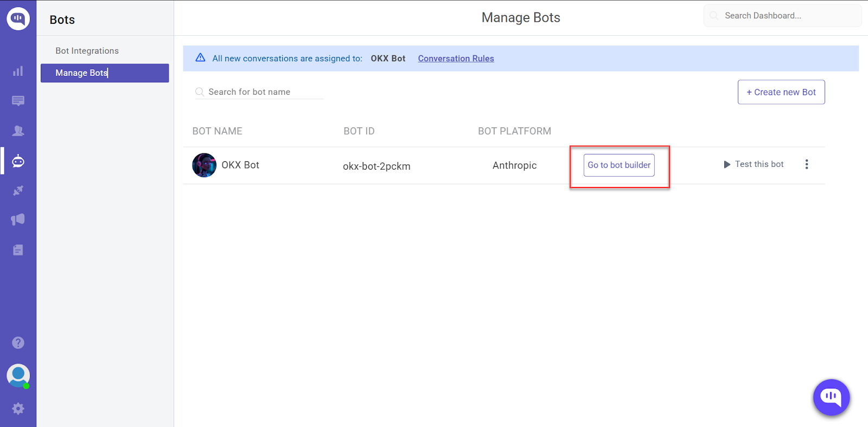
Task: Click the magnifier icon in bot search
Action: [x=200, y=92]
